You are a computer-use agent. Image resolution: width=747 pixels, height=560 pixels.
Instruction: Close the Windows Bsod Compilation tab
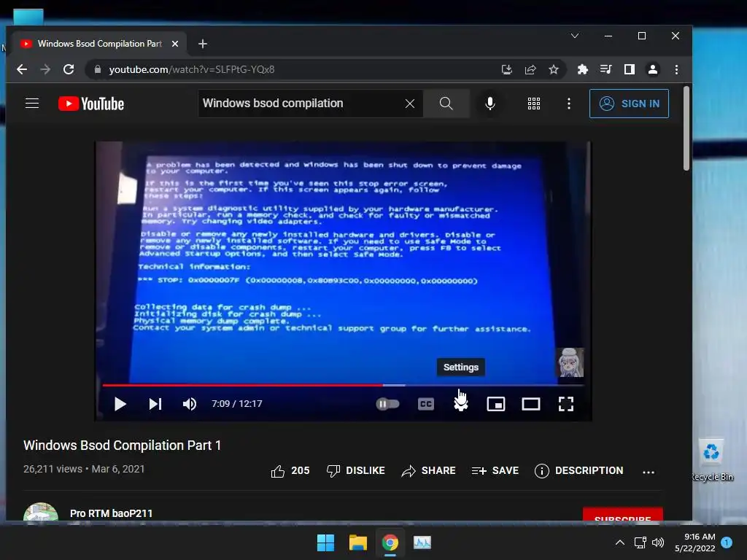click(175, 44)
